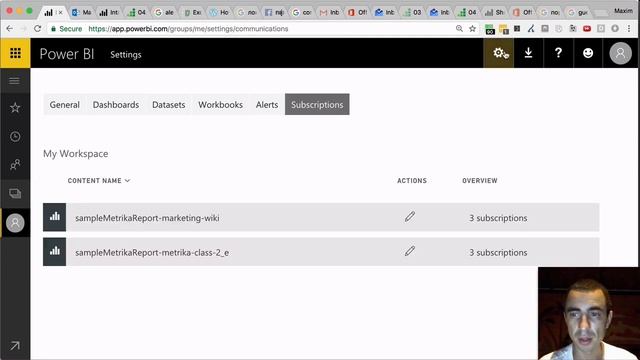Open Workspaces icon in sidebar
This screenshot has width=640, height=360.
(15, 193)
